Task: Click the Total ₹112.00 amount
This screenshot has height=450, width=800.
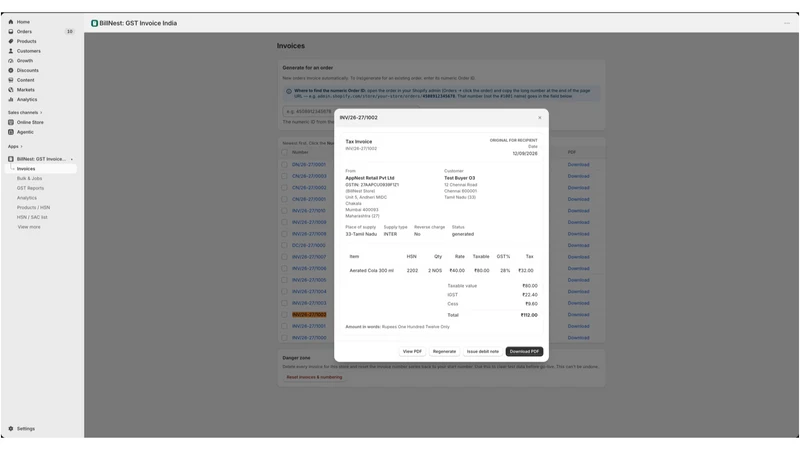Action: pos(529,315)
